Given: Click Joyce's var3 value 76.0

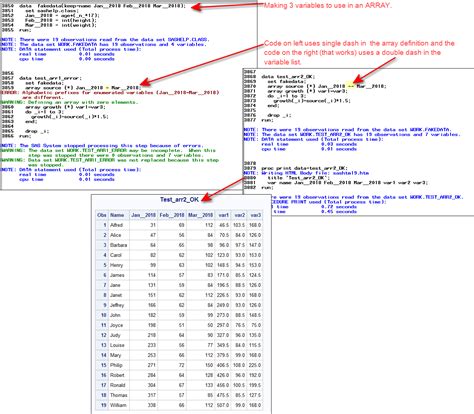Looking at the screenshot, I should point(256,325).
